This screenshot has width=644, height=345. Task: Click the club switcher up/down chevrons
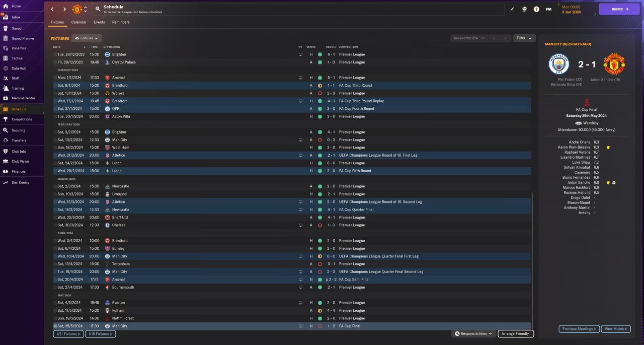point(86,9)
